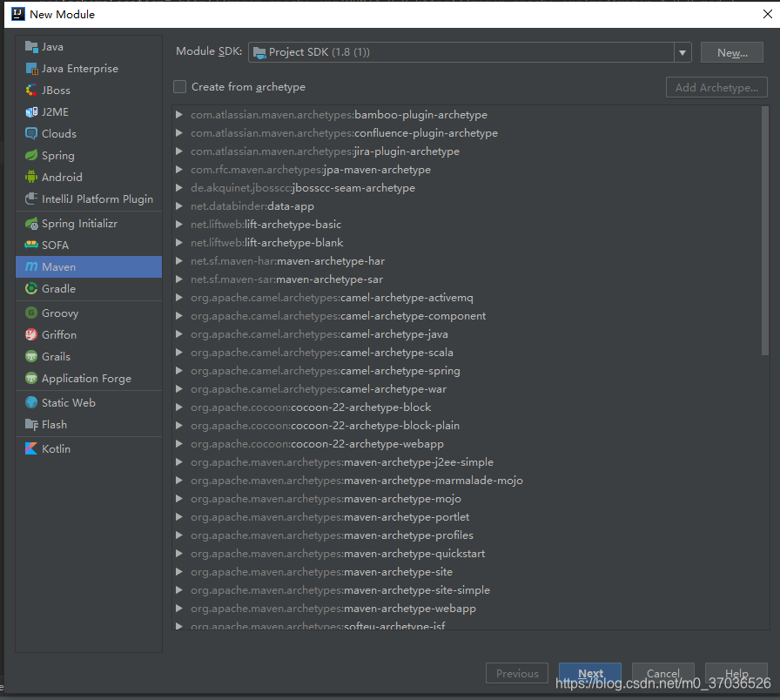Select maven-archetype-site-simple row text
Viewport: 780px width, 700px height.
tap(340, 590)
